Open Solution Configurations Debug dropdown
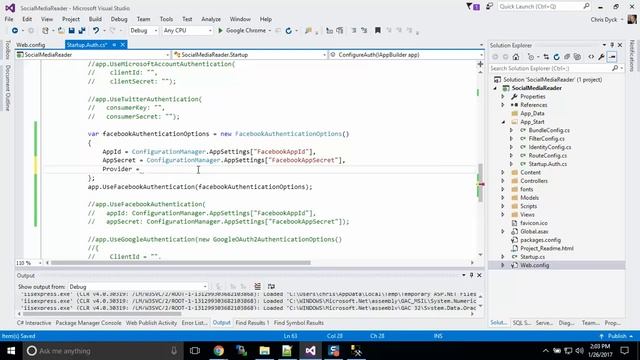This screenshot has height=360, width=640. [x=143, y=31]
